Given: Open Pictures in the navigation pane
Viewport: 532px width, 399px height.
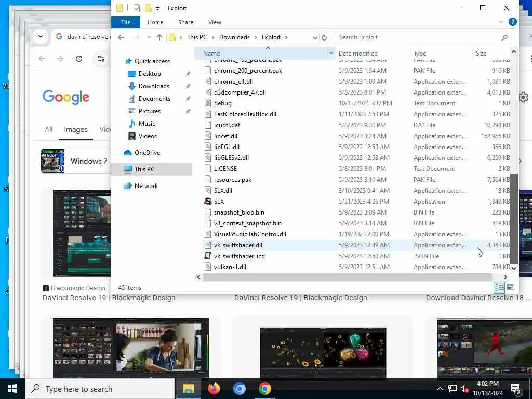Looking at the screenshot, I should 149,111.
